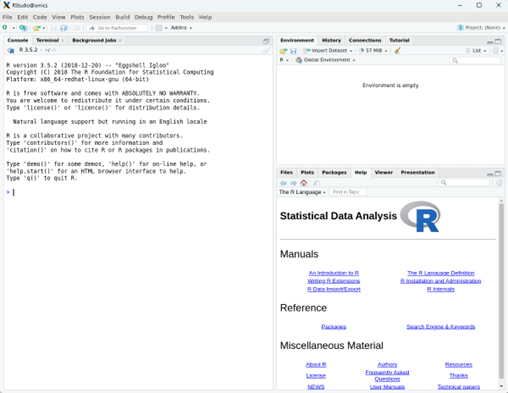Close the Terminal tab
This screenshot has width=508, height=393.
click(62, 40)
